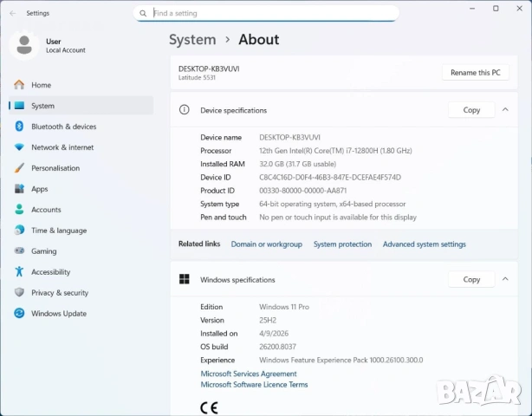Go to Time & language
532x416 pixels.
81,230
